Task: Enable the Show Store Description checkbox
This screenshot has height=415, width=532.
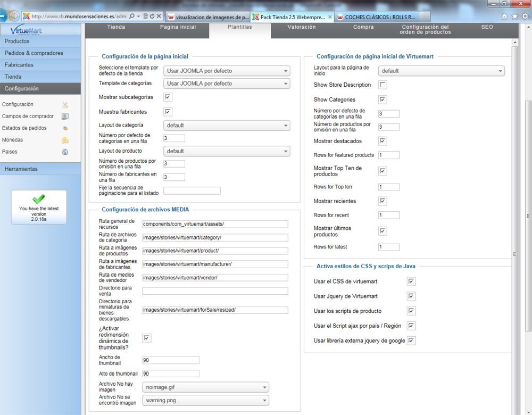Action: (383, 85)
